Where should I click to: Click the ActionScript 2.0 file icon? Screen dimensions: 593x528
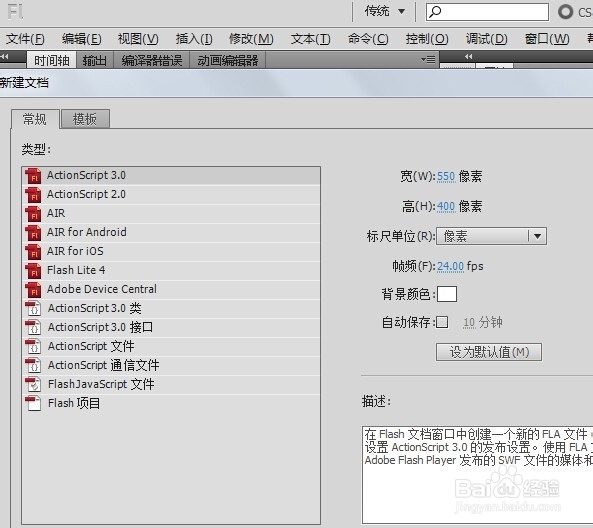[33, 195]
